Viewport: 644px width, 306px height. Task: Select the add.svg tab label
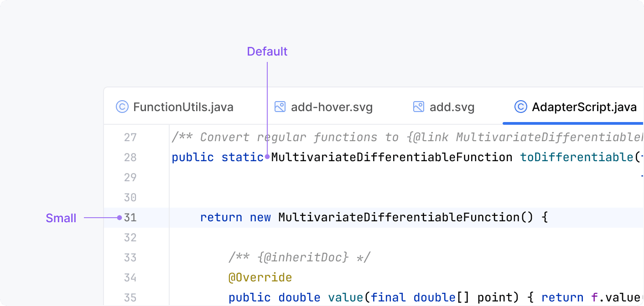[x=452, y=107]
